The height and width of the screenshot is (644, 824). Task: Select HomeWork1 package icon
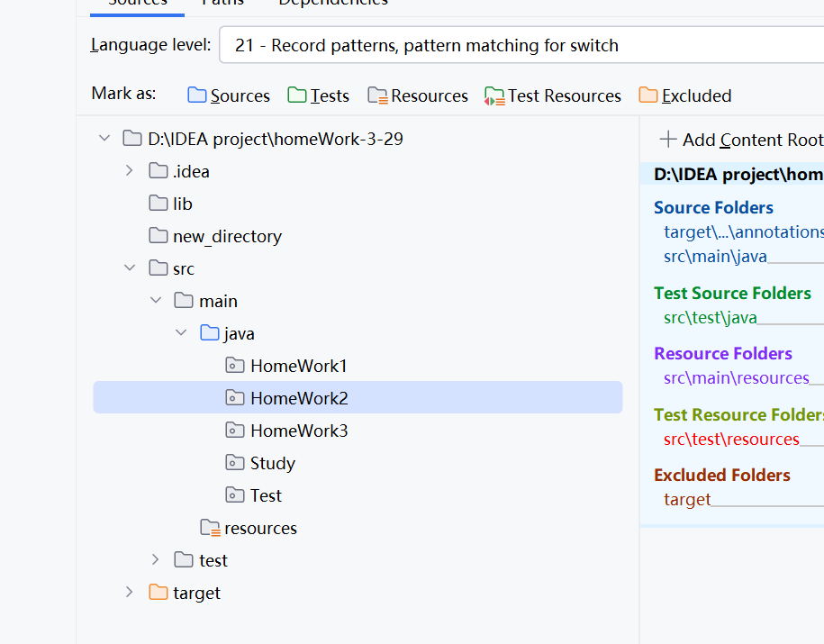(235, 366)
